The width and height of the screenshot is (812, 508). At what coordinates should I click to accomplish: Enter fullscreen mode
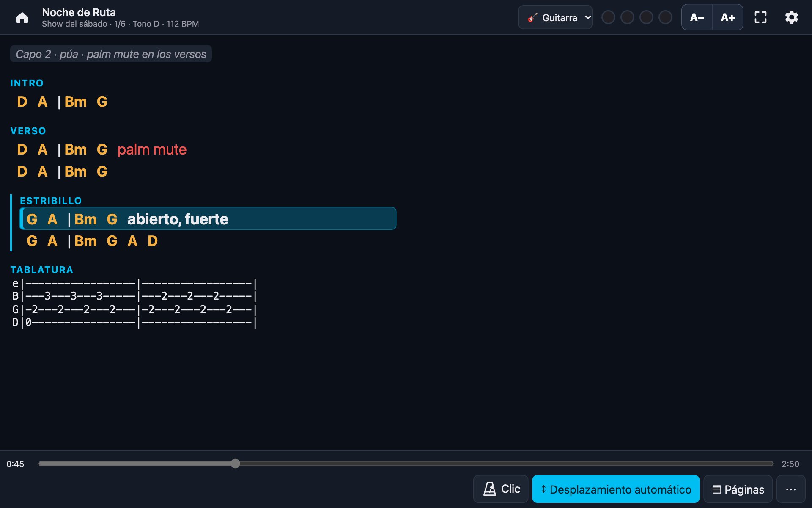pyautogui.click(x=760, y=17)
